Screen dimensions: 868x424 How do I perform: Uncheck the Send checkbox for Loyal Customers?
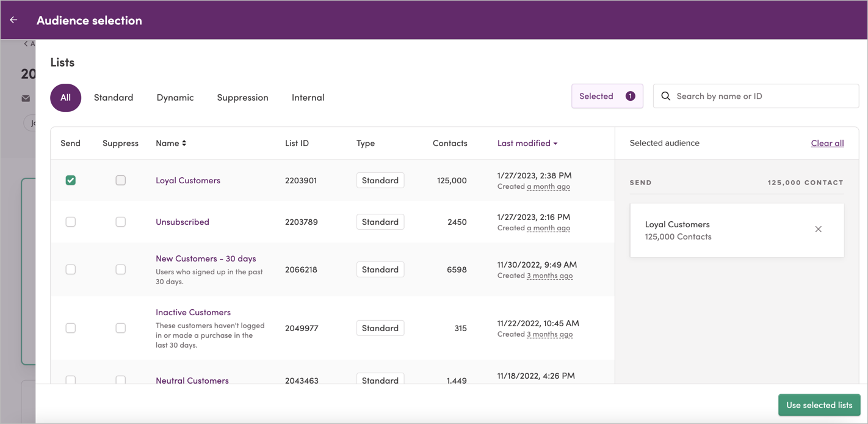coord(70,180)
